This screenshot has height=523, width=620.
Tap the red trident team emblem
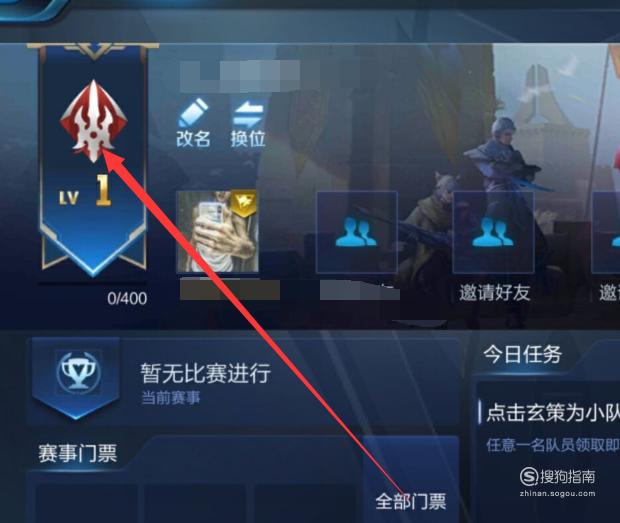[94, 121]
